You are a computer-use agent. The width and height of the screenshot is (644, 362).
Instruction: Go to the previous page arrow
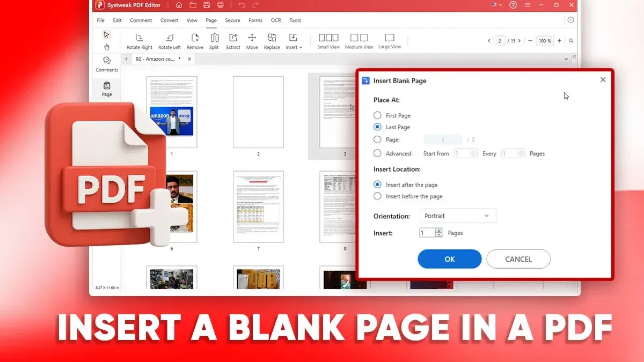click(x=489, y=41)
